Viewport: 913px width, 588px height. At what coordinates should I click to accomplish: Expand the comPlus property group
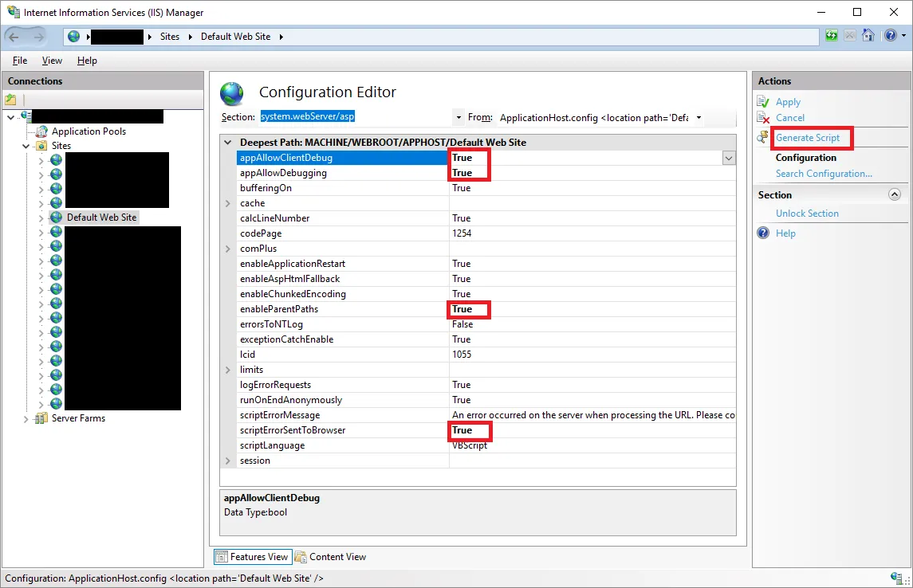tap(228, 249)
